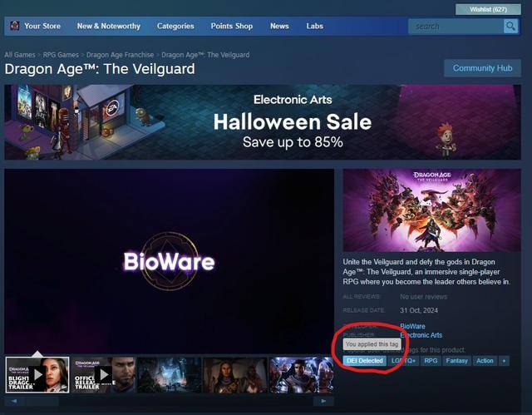Viewport: 532px width, 415px height.
Task: Play the Official Release trailer thumbnail
Action: tap(103, 374)
